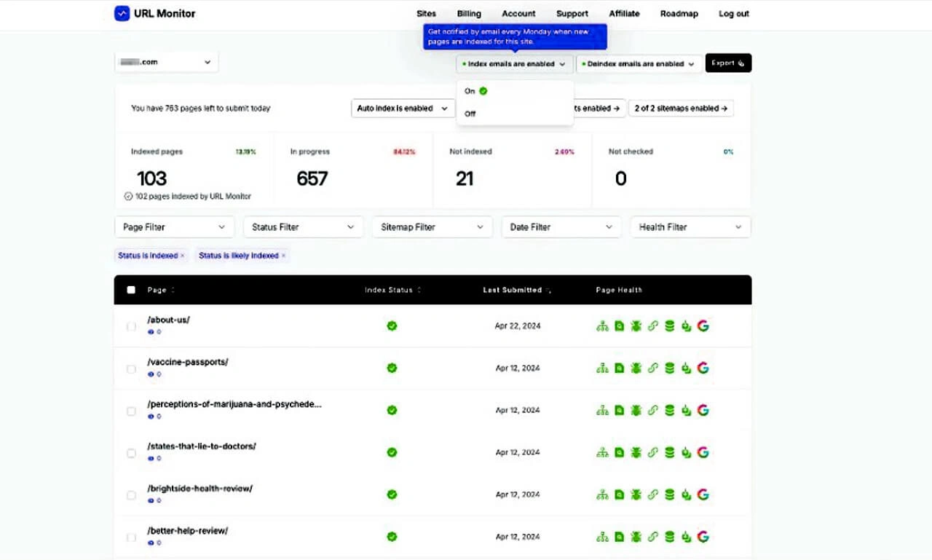This screenshot has width=932, height=560.
Task: Click the Google icon in /states-that-lie-to-doctors/ row
Action: [x=703, y=453]
